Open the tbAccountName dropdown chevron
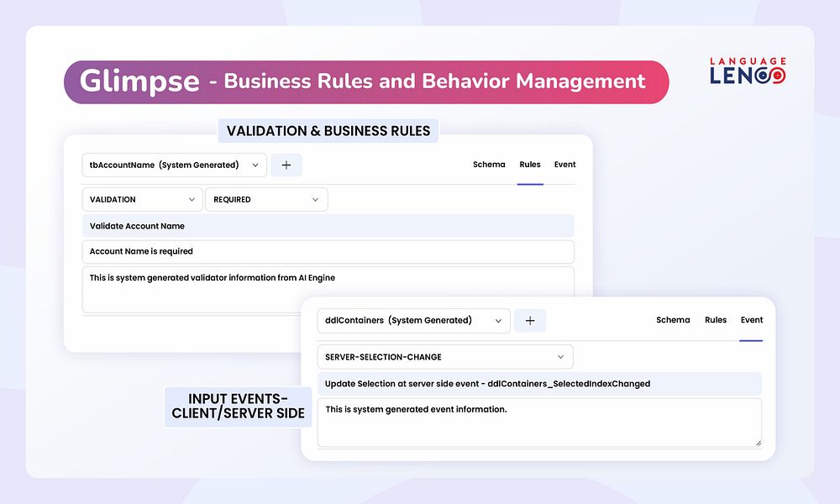Viewport: 840px width, 504px height. 255,165
